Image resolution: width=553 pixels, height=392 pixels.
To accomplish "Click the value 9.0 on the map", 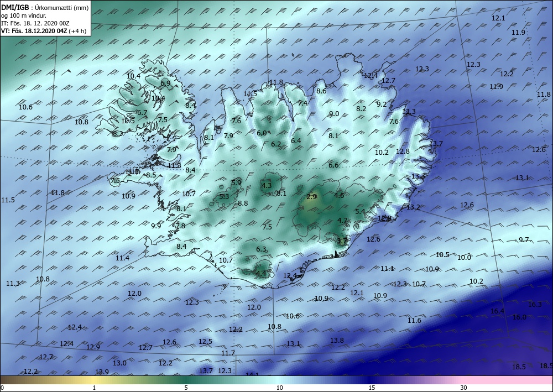I will [334, 113].
